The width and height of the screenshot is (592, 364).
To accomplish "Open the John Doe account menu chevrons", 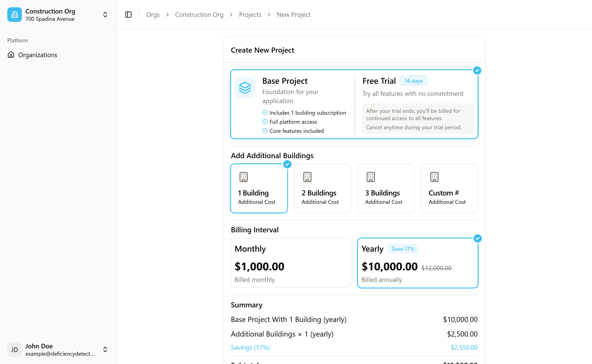I will (105, 350).
